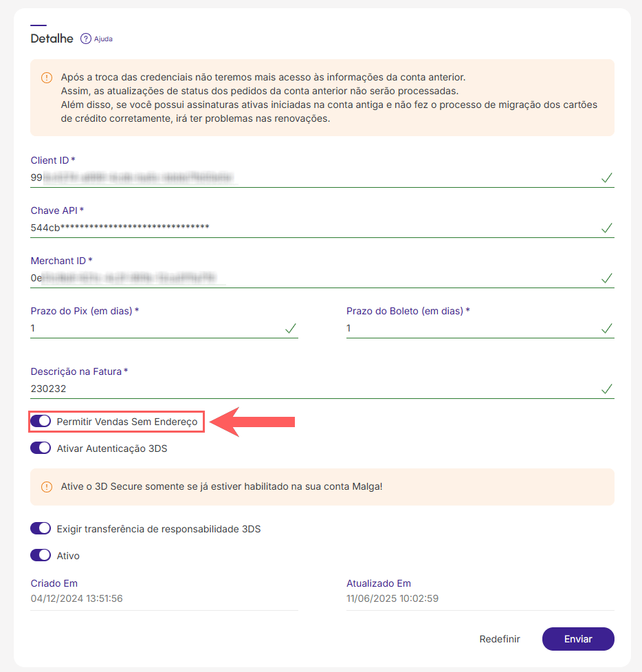Click the Prazo do Pix validation checkmark
Viewport: 642px width, 672px height.
290,328
